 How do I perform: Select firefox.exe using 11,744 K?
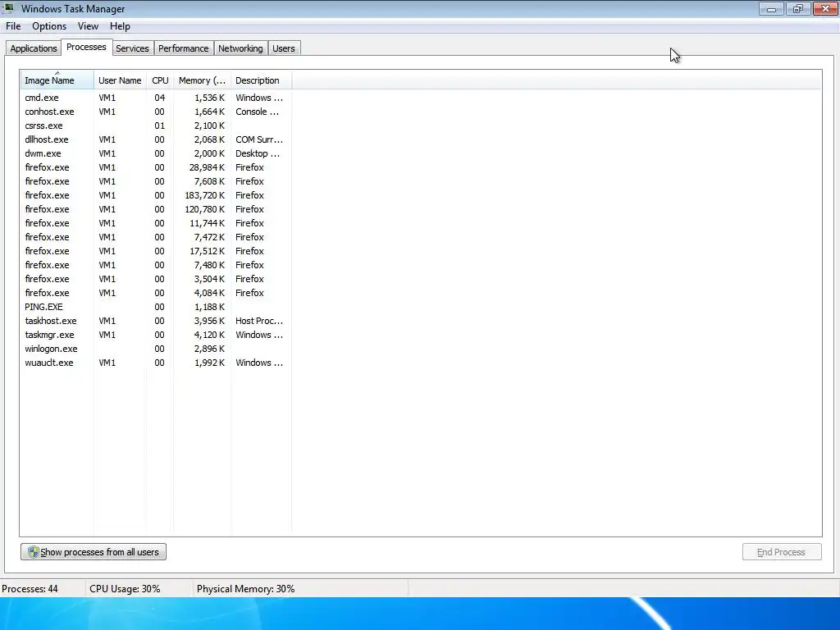click(x=155, y=223)
